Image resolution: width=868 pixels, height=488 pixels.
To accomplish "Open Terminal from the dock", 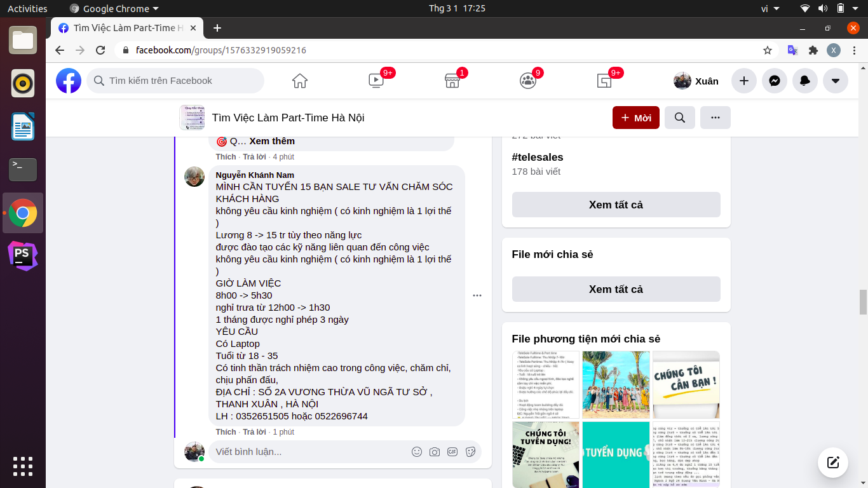I will pos(23,170).
